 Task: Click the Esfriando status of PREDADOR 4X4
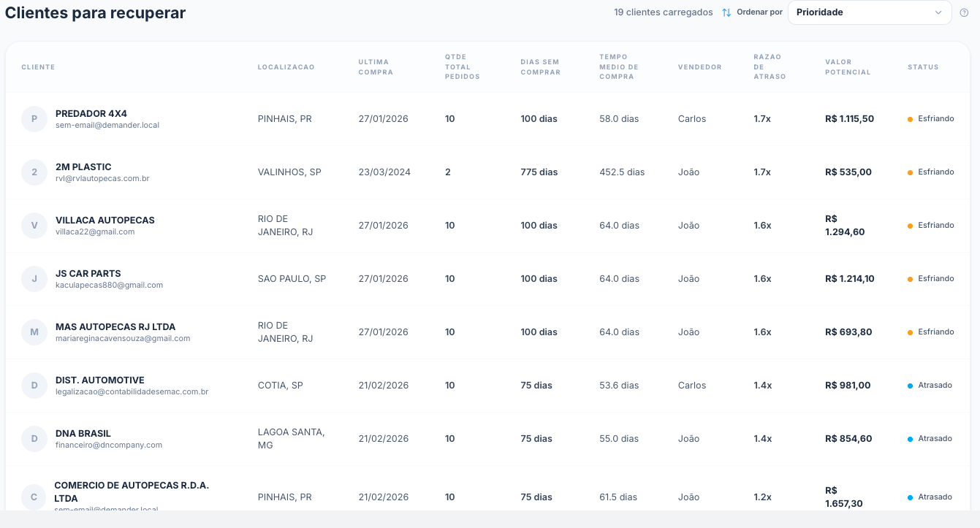(931, 119)
